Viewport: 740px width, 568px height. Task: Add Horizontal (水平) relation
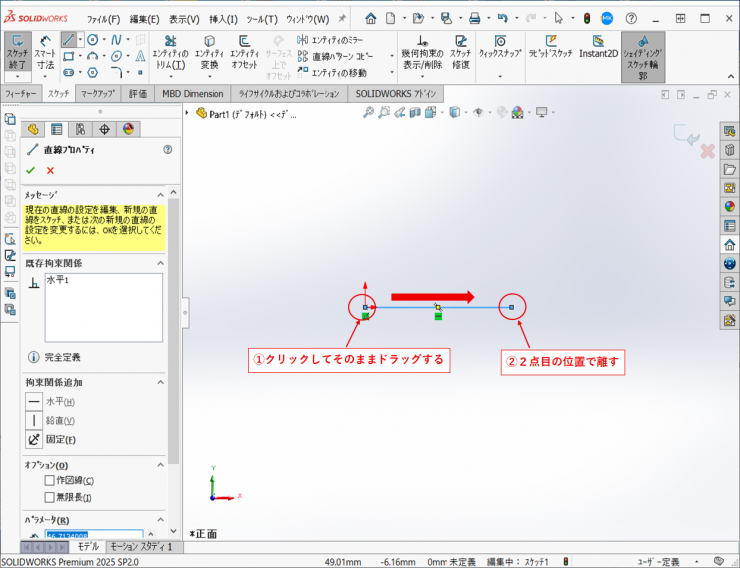pos(34,402)
